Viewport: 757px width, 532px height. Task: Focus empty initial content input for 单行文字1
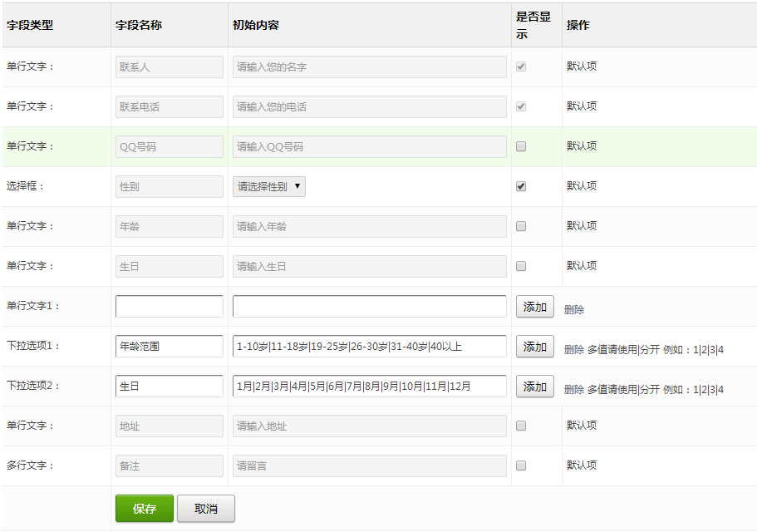(x=369, y=306)
